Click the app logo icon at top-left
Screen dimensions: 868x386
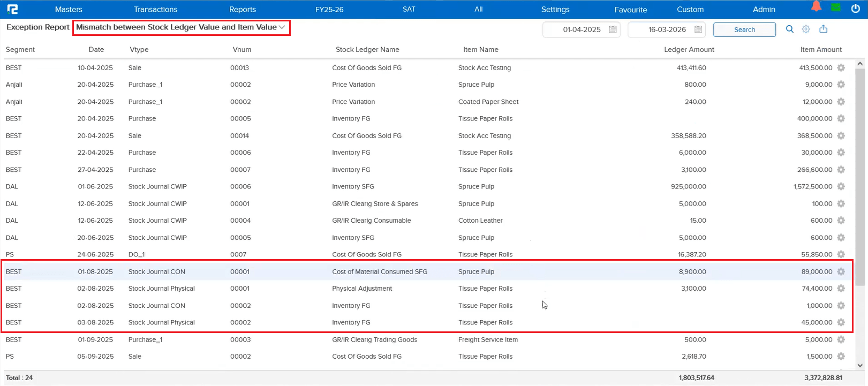(x=12, y=9)
